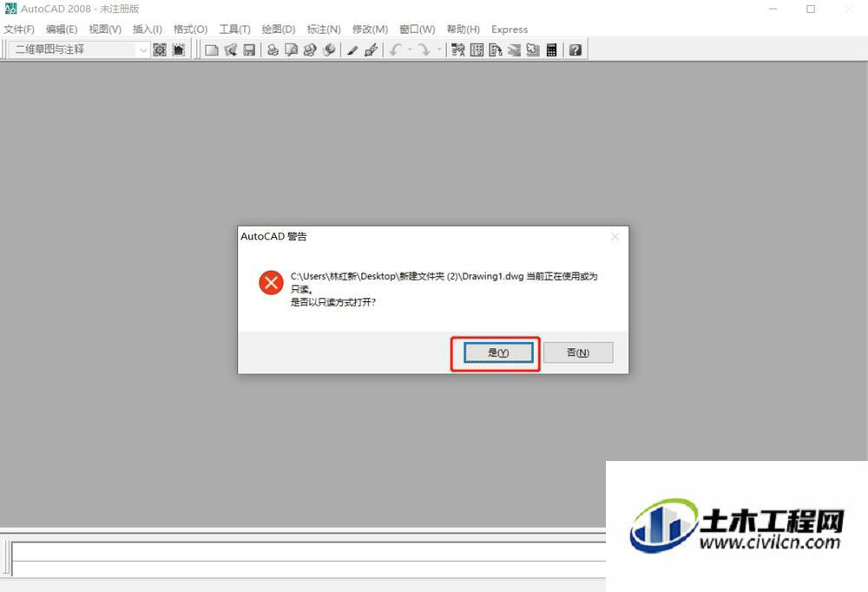The height and width of the screenshot is (592, 868).
Task: Open the 标注(N) menu
Action: pyautogui.click(x=324, y=30)
